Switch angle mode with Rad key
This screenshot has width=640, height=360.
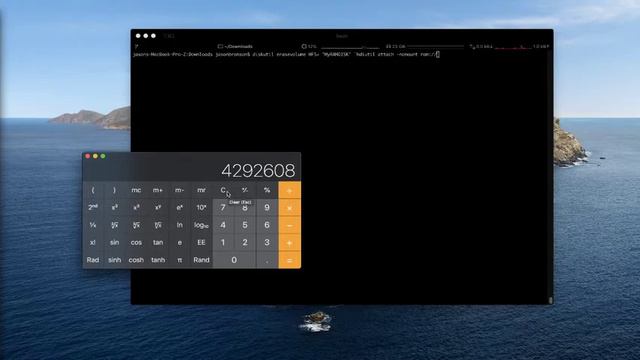click(x=93, y=260)
